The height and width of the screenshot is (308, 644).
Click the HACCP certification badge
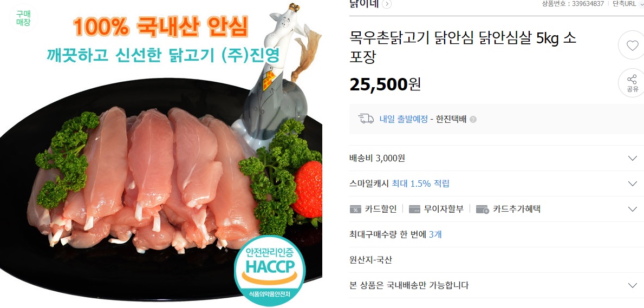click(269, 270)
